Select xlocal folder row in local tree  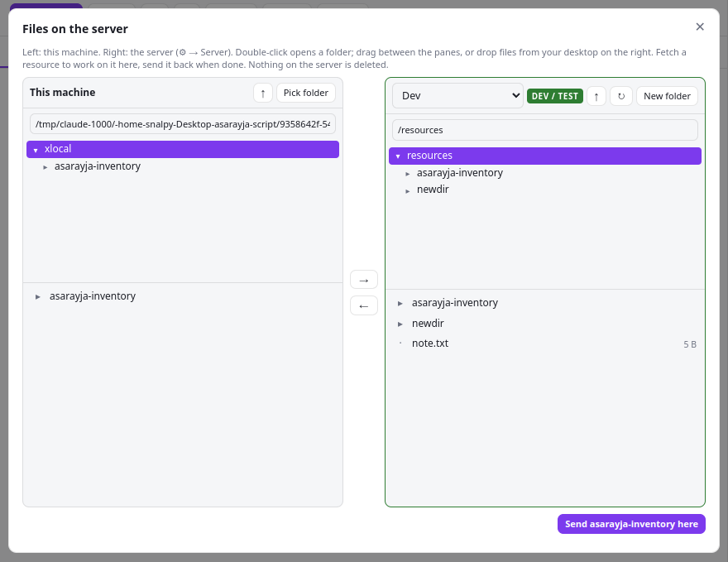click(183, 149)
